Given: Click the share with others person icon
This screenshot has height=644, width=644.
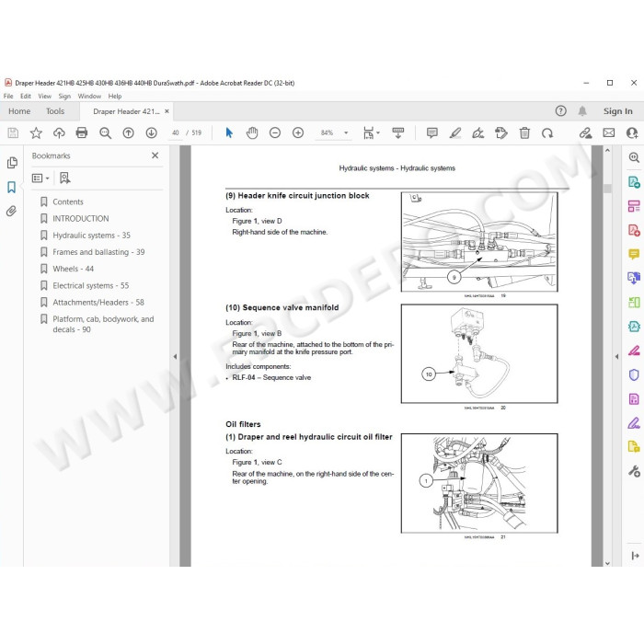Looking at the screenshot, I should [x=632, y=132].
